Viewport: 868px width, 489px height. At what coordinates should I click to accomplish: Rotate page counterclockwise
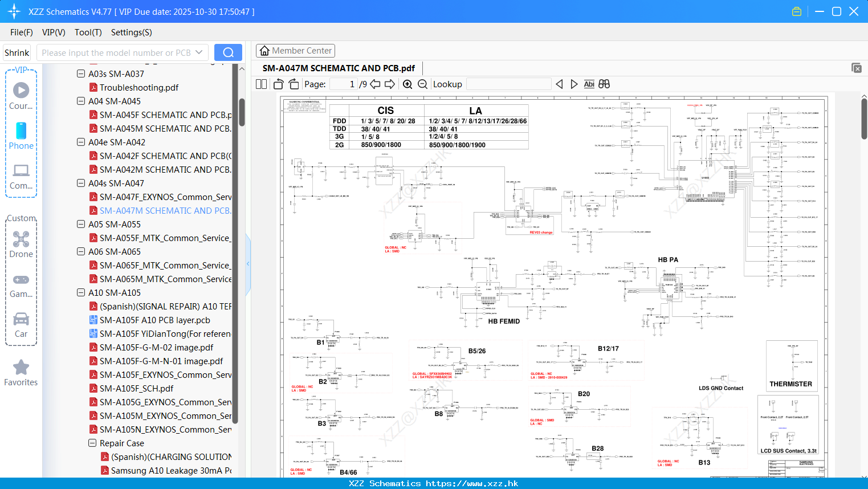click(279, 84)
